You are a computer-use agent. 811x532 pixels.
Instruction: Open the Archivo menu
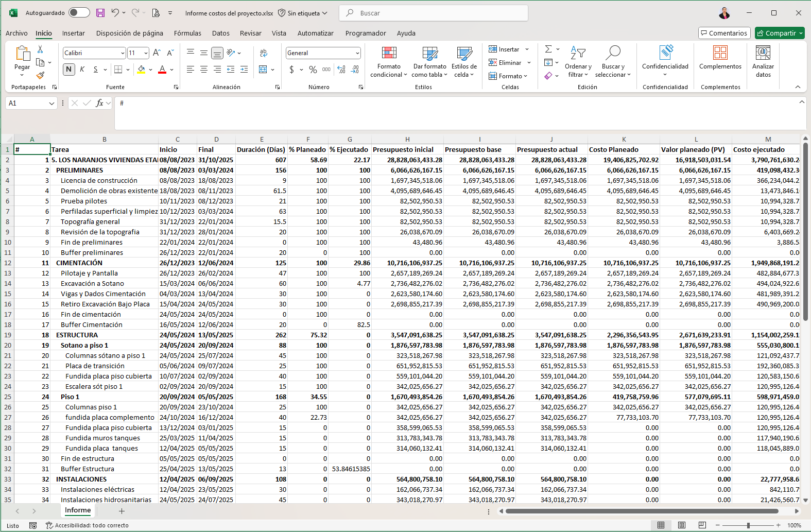pyautogui.click(x=16, y=33)
